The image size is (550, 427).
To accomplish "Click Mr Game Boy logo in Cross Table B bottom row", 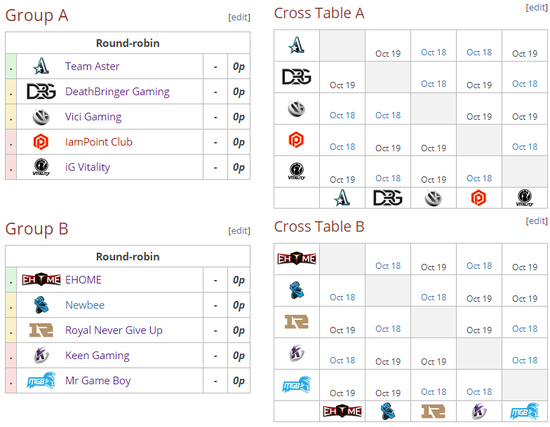I will 524,411.
